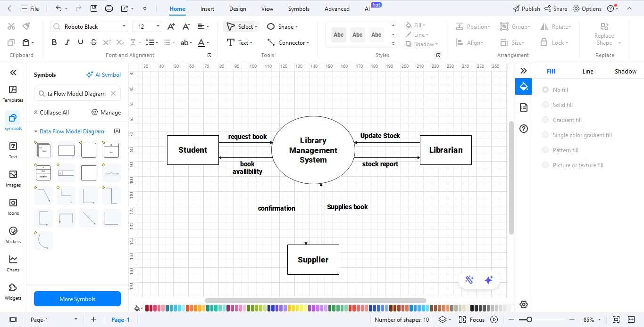Viewport: 644px width, 327px height.
Task: Click the Share button
Action: [556, 8]
